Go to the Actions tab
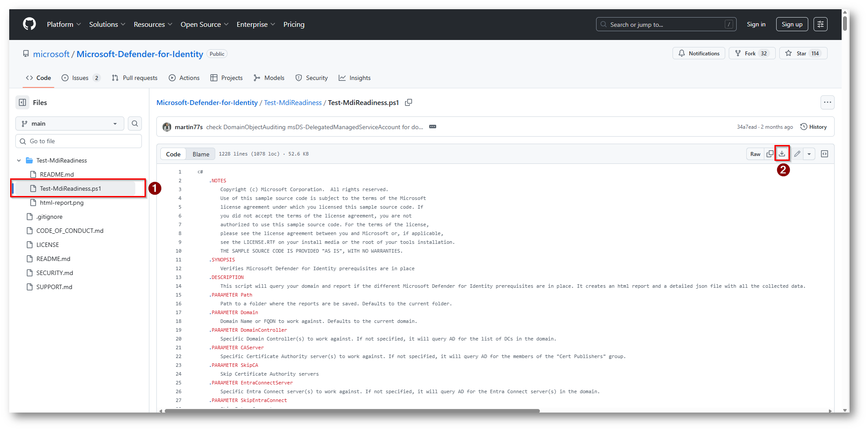 click(x=184, y=78)
